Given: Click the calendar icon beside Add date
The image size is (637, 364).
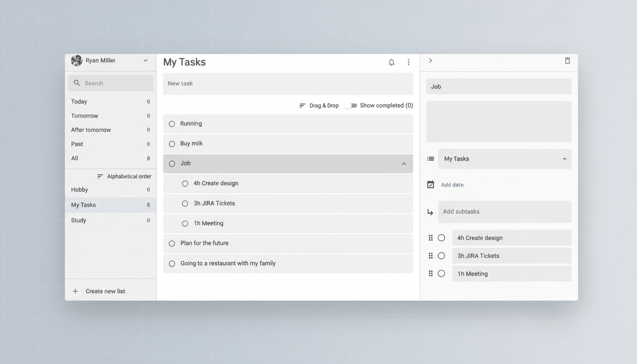Looking at the screenshot, I should (430, 184).
